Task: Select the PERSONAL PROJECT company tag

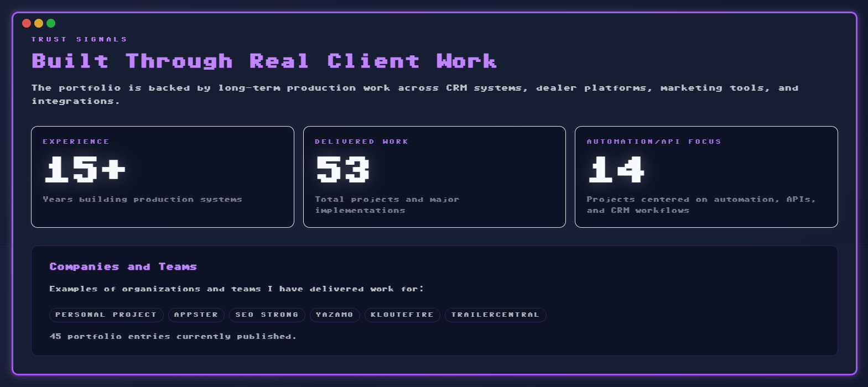Action: click(106, 315)
